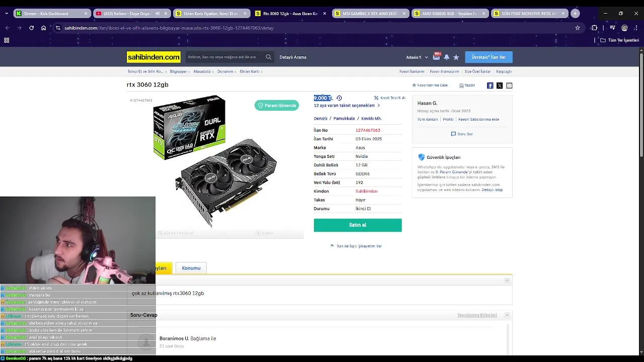Viewport: 644px width, 362px height.
Task: Click in the site search input field
Action: [224, 57]
